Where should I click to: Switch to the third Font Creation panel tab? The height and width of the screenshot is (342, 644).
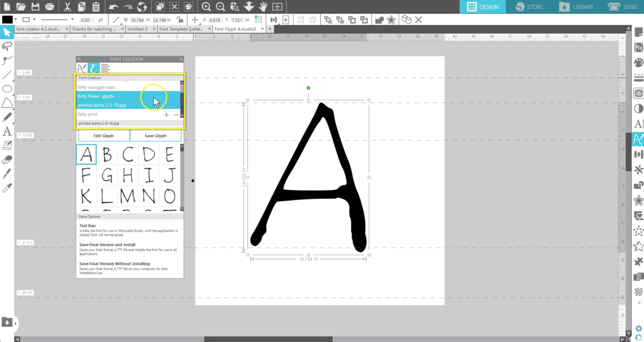(105, 68)
